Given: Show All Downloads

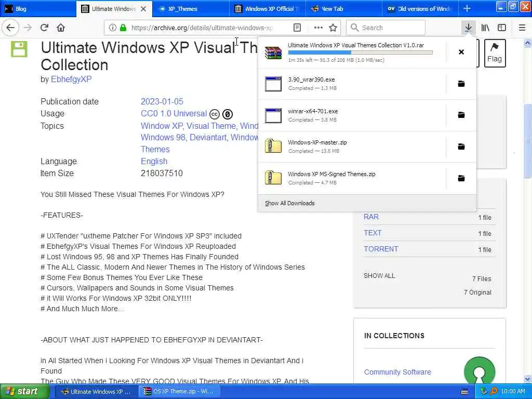Looking at the screenshot, I should [290, 203].
